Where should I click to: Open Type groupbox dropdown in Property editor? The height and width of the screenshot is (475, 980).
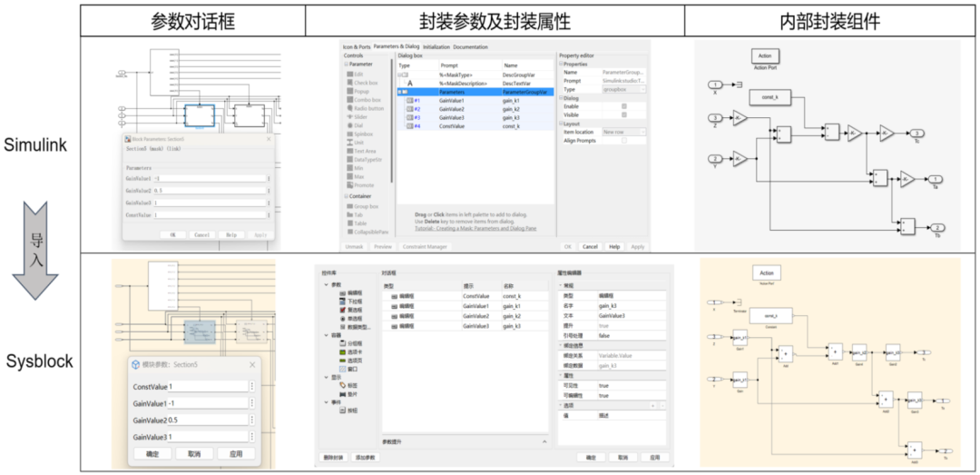624,90
